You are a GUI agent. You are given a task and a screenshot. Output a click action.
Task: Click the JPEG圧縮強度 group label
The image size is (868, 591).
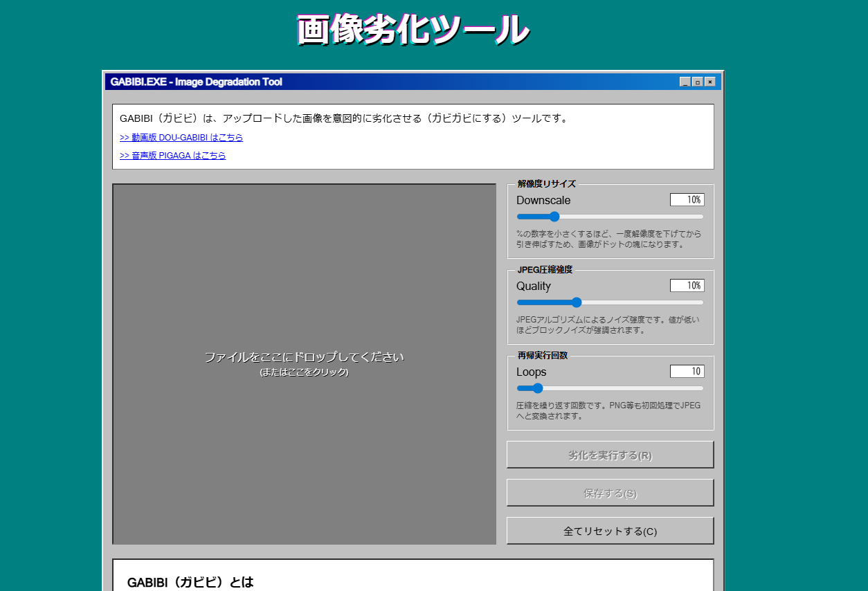[x=545, y=270]
